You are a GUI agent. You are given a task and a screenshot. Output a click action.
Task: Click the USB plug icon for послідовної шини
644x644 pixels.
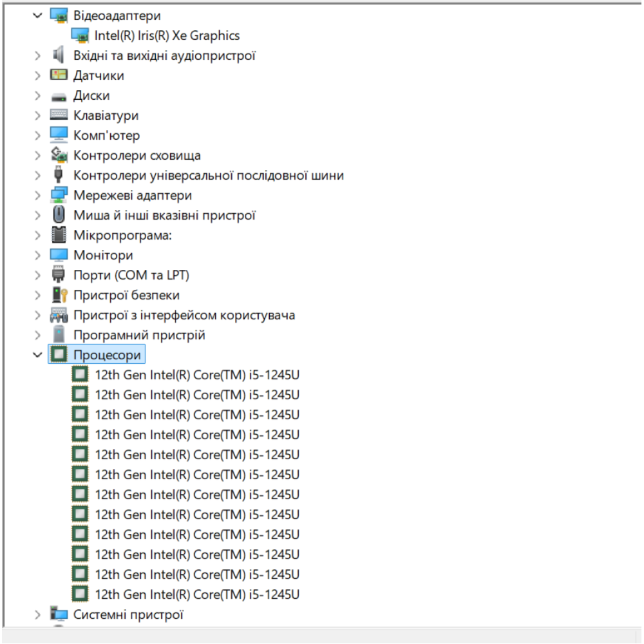click(x=59, y=175)
